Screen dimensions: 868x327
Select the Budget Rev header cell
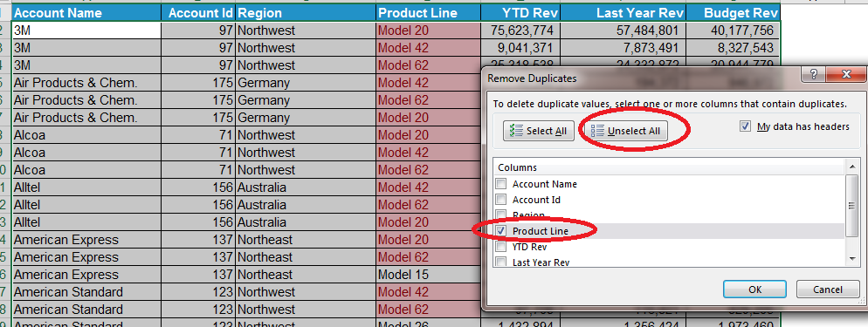pyautogui.click(x=733, y=13)
